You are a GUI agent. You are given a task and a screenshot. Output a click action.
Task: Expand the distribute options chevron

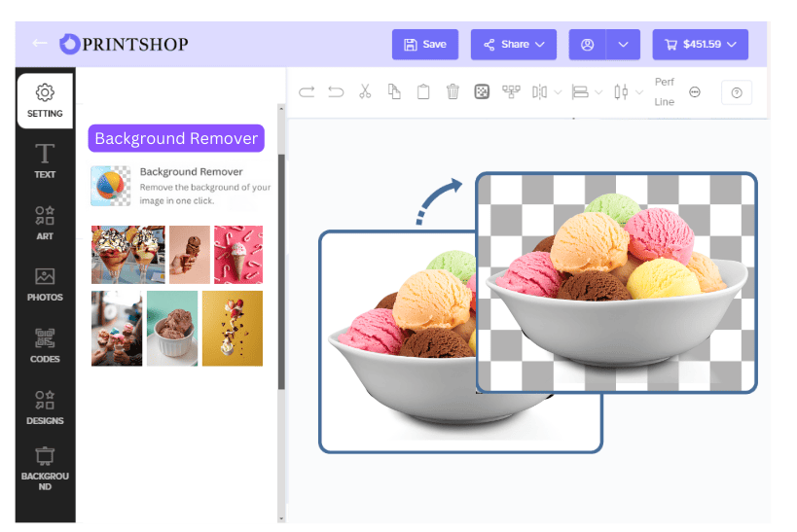pos(639,92)
